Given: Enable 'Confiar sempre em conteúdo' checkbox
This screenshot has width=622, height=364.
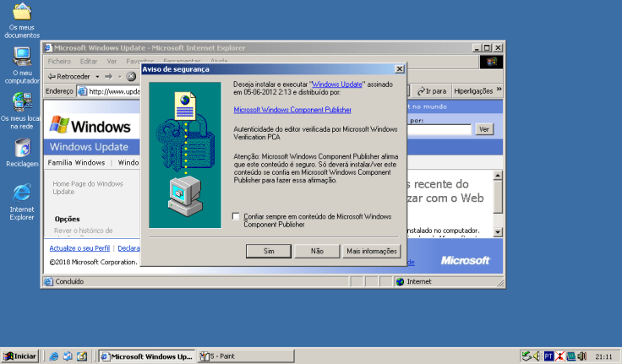Looking at the screenshot, I should (236, 217).
